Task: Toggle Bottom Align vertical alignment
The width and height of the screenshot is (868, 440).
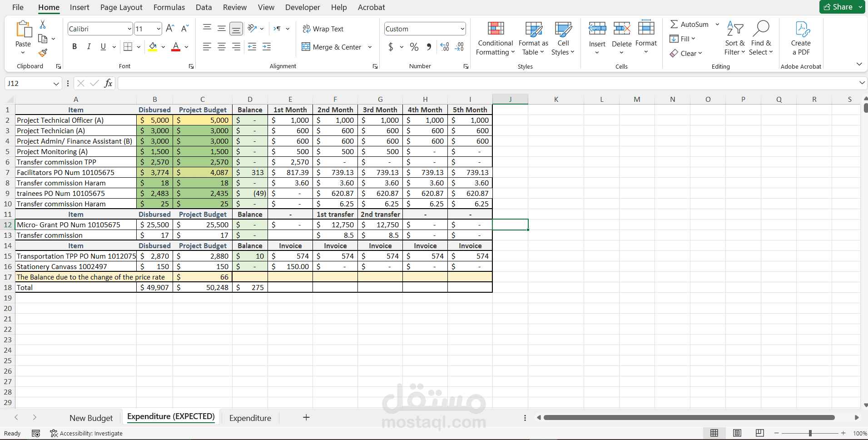Action: (236, 29)
